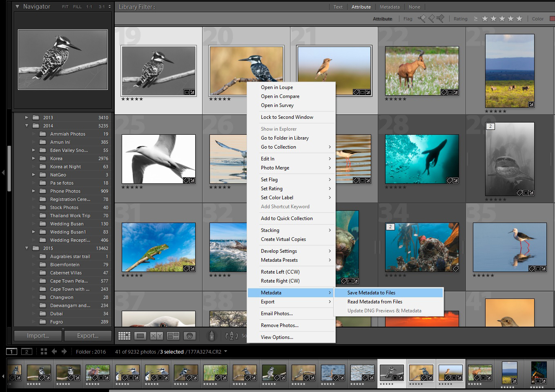The width and height of the screenshot is (555, 392).
Task: Switch Library Filter to Metadata
Action: tap(390, 7)
